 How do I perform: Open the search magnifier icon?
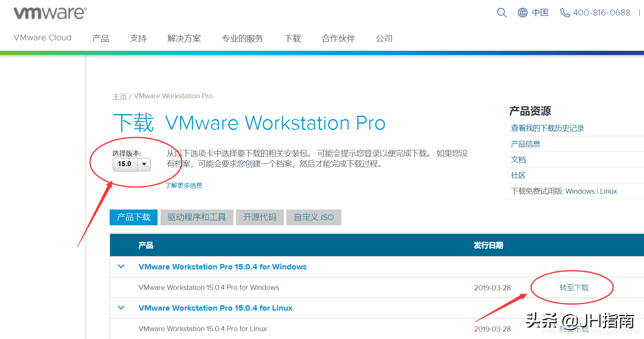click(502, 13)
